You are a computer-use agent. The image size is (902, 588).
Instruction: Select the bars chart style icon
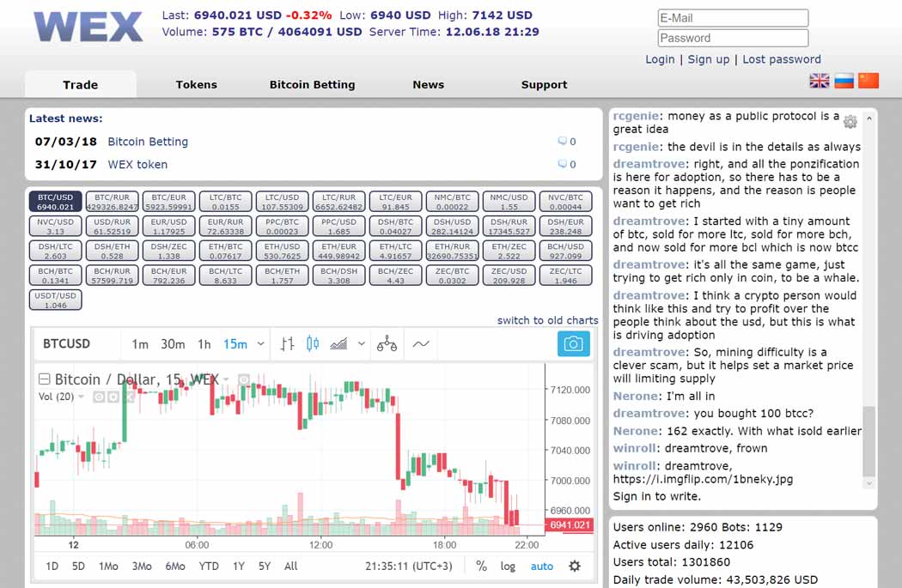pyautogui.click(x=287, y=344)
